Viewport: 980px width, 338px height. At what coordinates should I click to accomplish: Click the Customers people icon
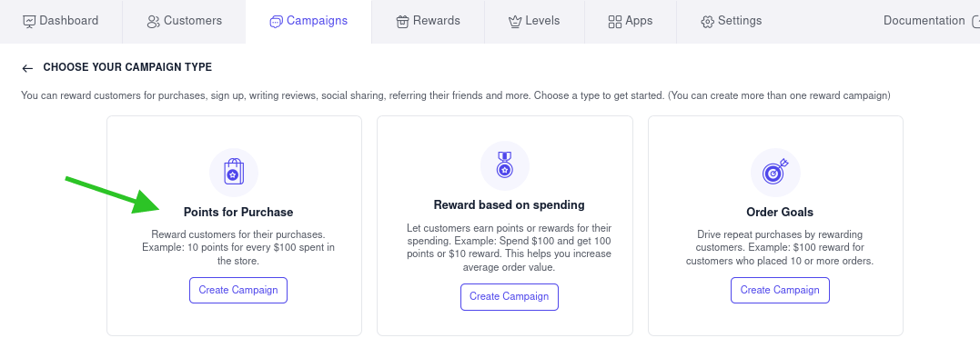click(154, 22)
